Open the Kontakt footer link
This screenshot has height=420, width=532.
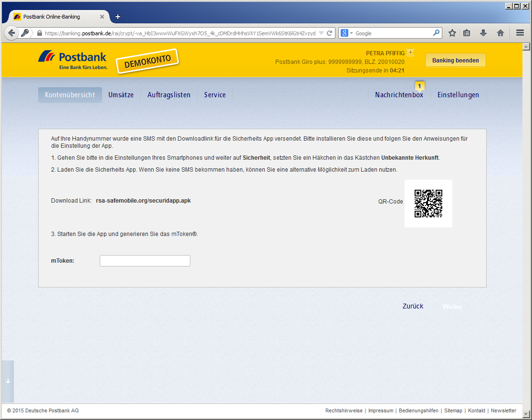476,410
